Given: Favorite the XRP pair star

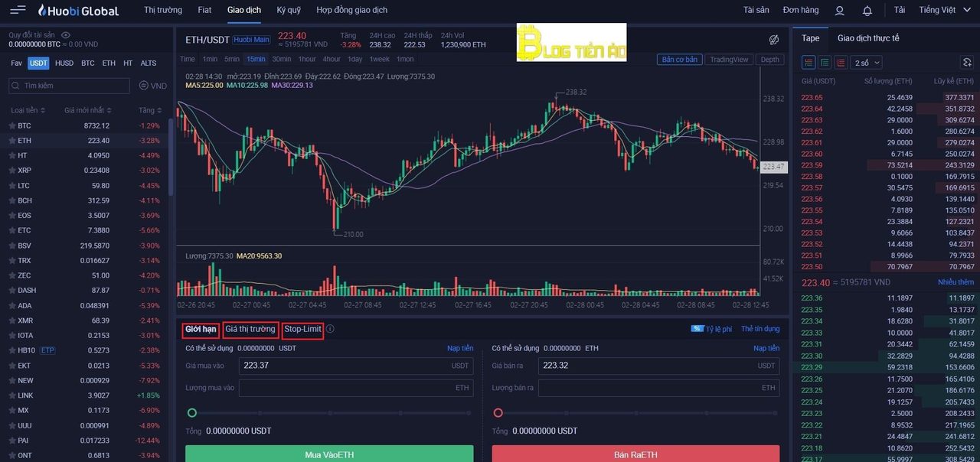Looking at the screenshot, I should point(12,171).
